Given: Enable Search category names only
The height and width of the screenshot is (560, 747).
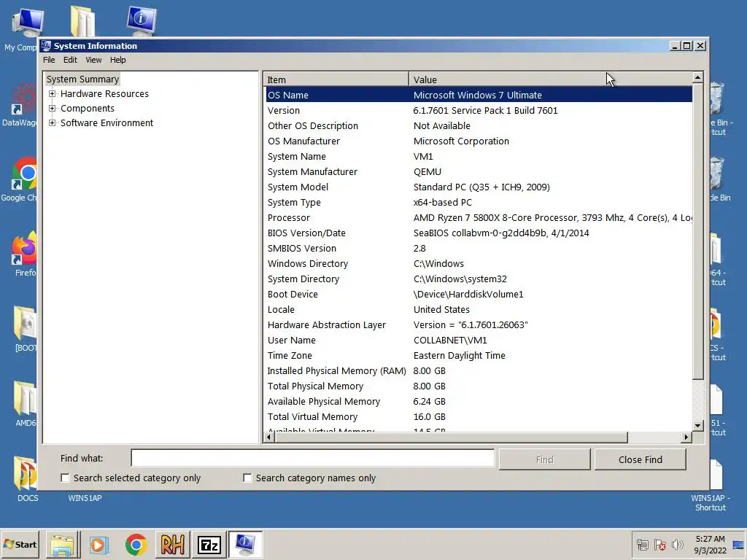Looking at the screenshot, I should pyautogui.click(x=247, y=478).
